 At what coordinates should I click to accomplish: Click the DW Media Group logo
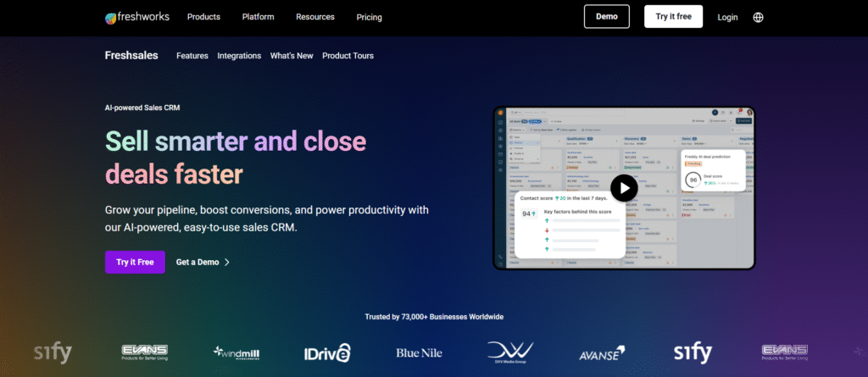coord(509,352)
